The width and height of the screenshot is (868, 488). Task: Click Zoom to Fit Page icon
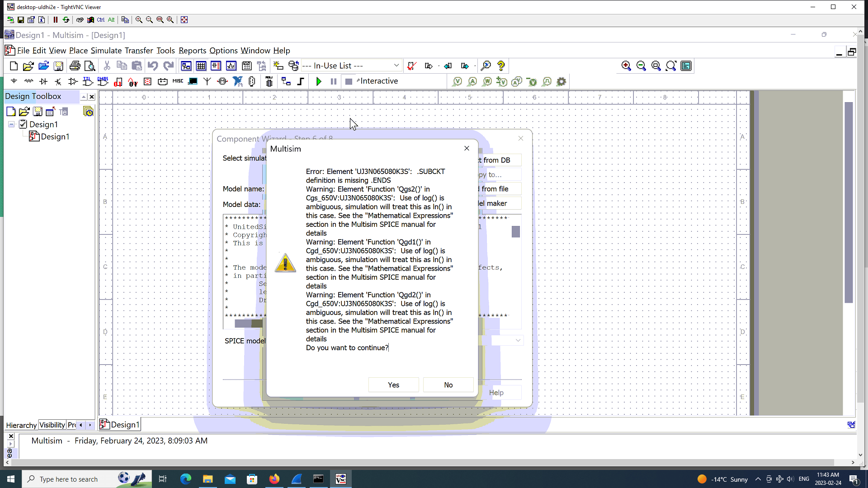coord(671,66)
